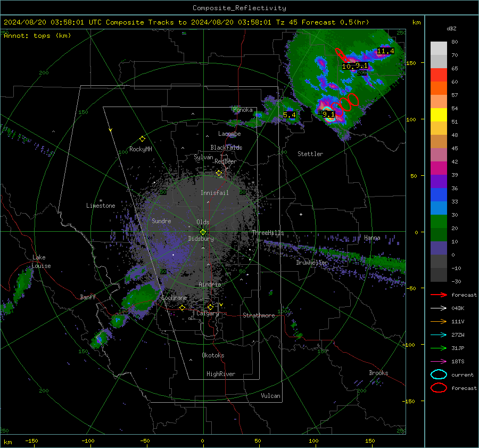Click the yellow diamond marker right of Cochrane
The height and width of the screenshot is (448, 479).
[183, 307]
